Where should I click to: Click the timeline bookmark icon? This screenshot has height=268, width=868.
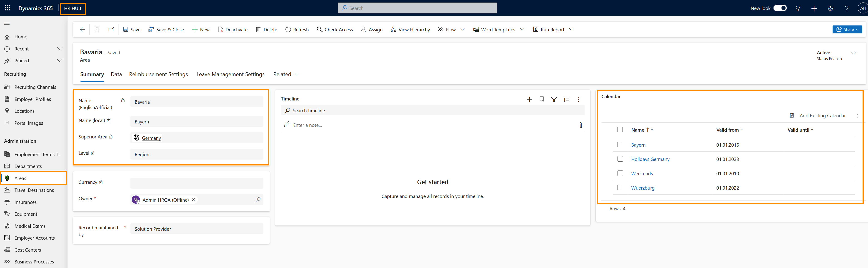click(x=541, y=99)
